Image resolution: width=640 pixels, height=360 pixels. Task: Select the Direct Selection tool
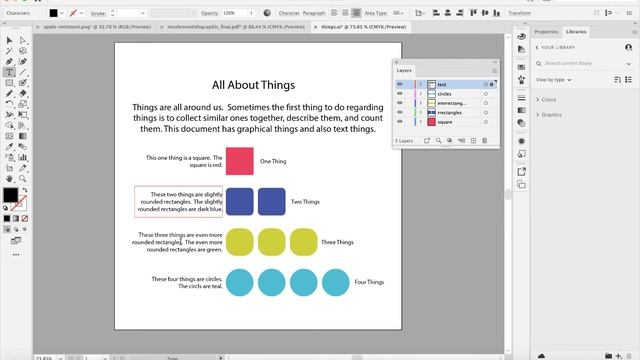(23, 40)
